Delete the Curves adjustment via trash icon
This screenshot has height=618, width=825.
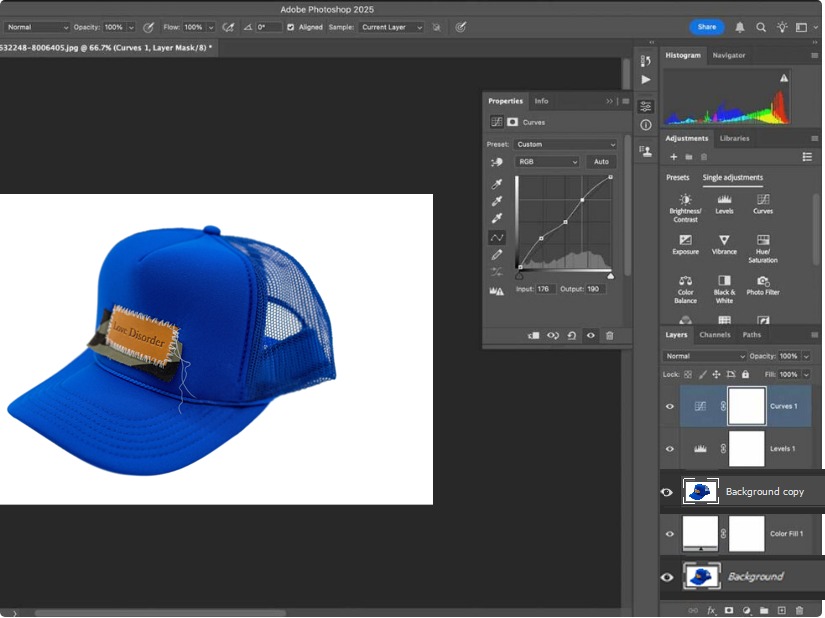(610, 336)
